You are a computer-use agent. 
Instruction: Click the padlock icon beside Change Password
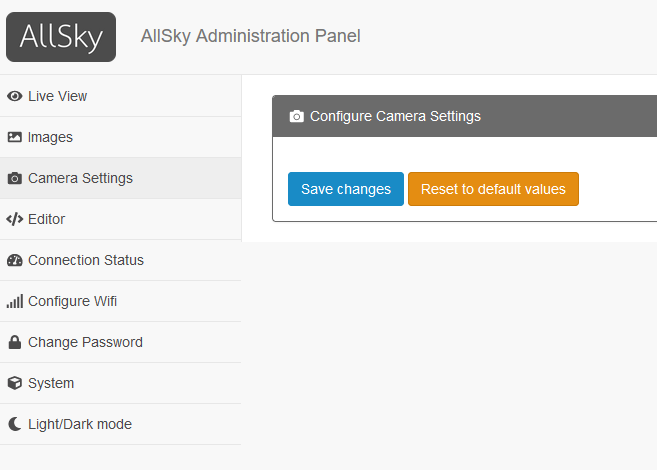(15, 342)
